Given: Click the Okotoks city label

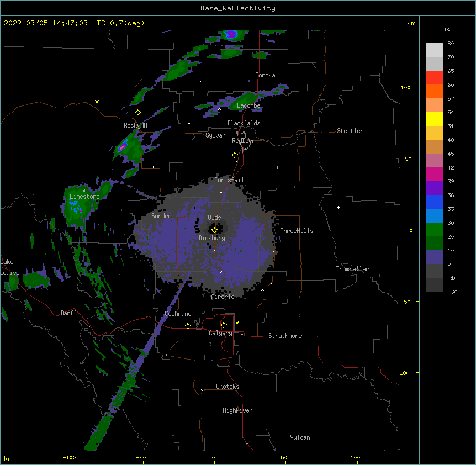Looking at the screenshot, I should click(228, 387).
